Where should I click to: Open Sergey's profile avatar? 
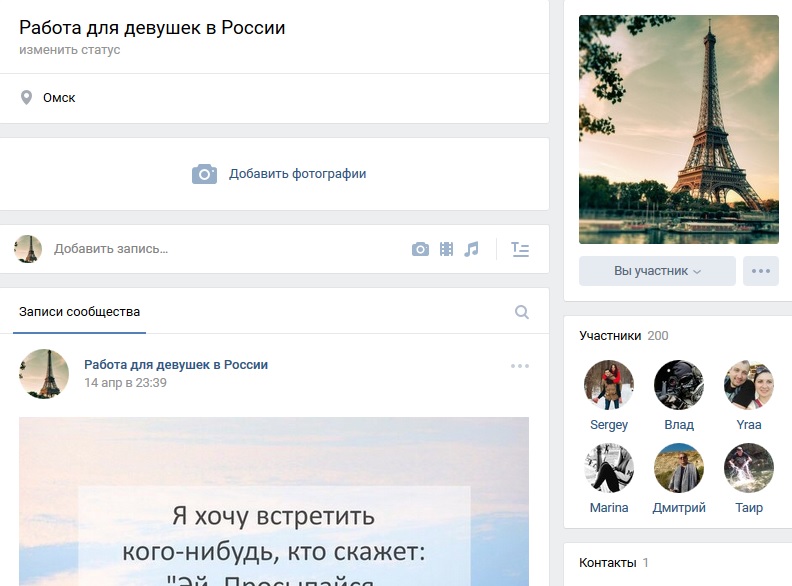pyautogui.click(x=609, y=385)
